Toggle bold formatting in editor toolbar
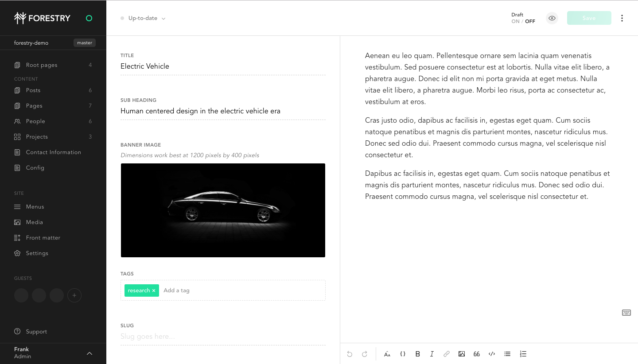The image size is (638, 364). [417, 354]
